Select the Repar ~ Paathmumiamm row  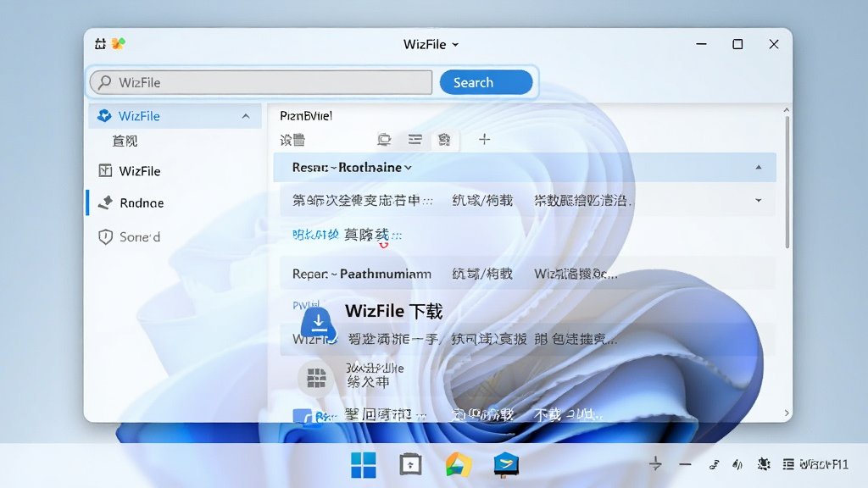coord(526,274)
